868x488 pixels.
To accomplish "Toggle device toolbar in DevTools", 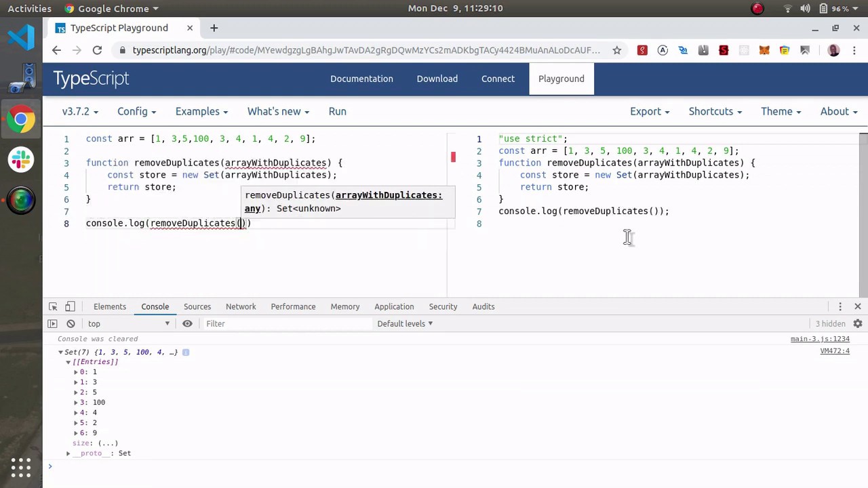I will click(x=70, y=306).
